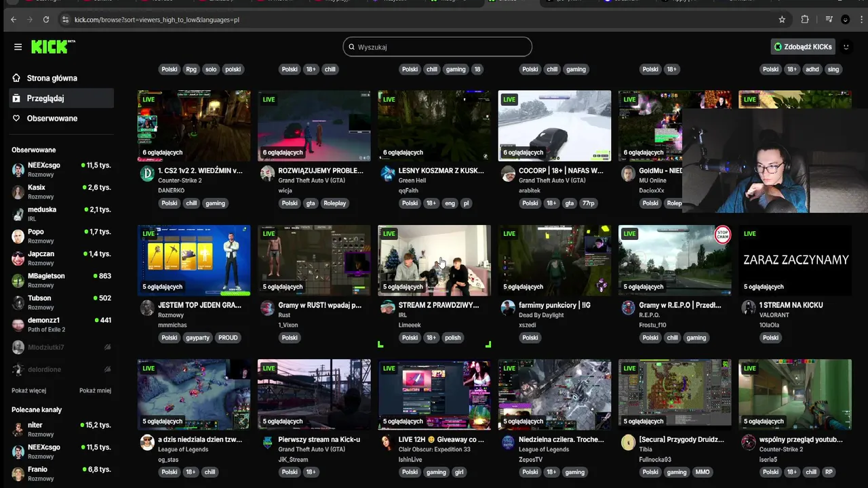Click the Zdobądź KICKs button

(804, 47)
